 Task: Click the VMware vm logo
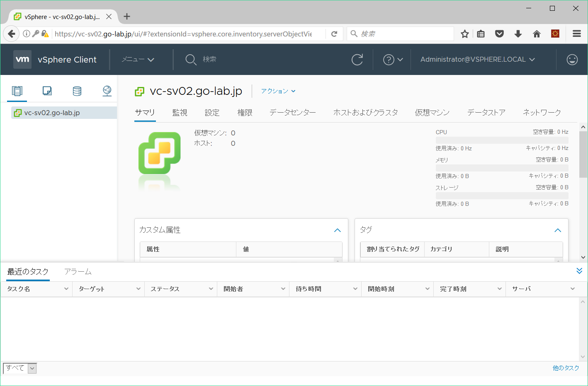(x=22, y=59)
